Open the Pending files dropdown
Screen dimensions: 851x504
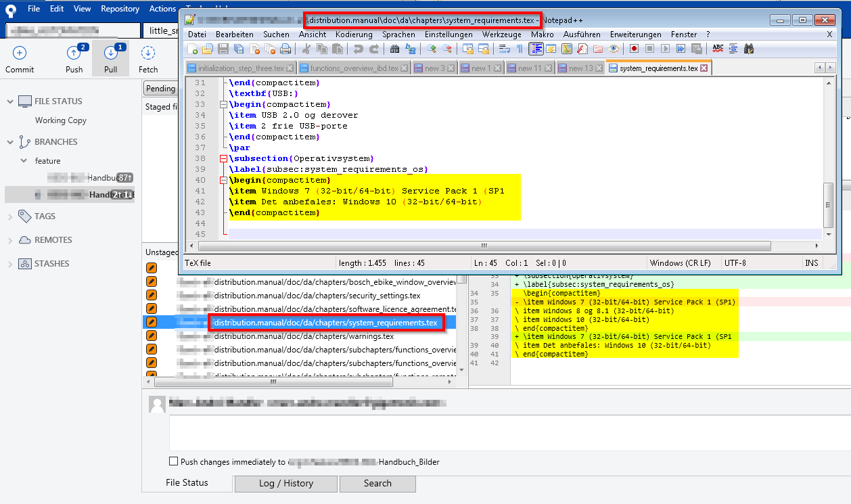tap(161, 89)
